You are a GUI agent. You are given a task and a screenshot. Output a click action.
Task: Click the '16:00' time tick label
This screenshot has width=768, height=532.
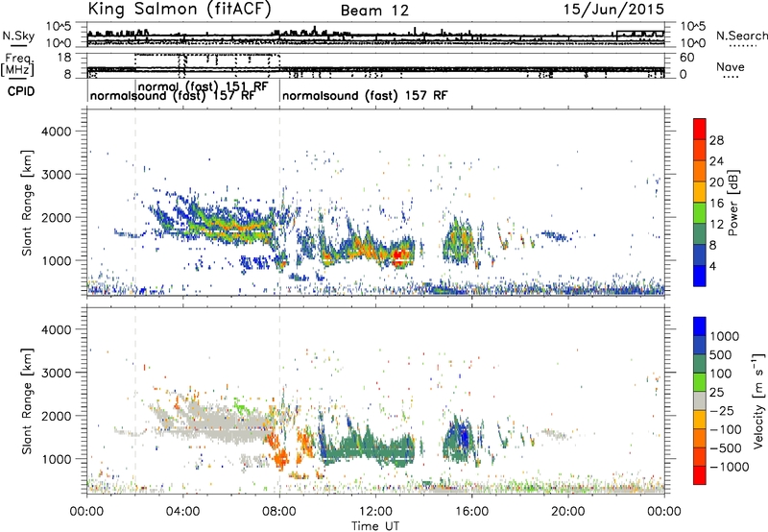[x=471, y=512]
